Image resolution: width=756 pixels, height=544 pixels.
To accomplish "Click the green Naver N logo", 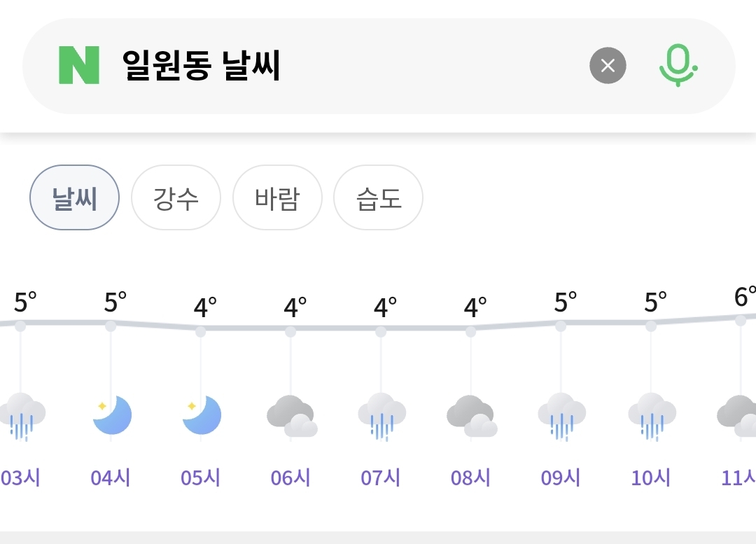I will (79, 66).
